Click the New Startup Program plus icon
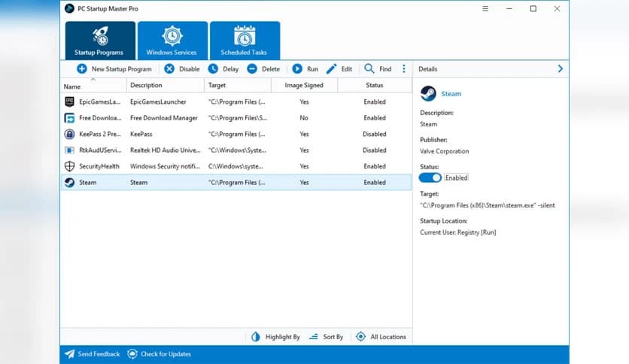This screenshot has width=629, height=364. [x=81, y=68]
